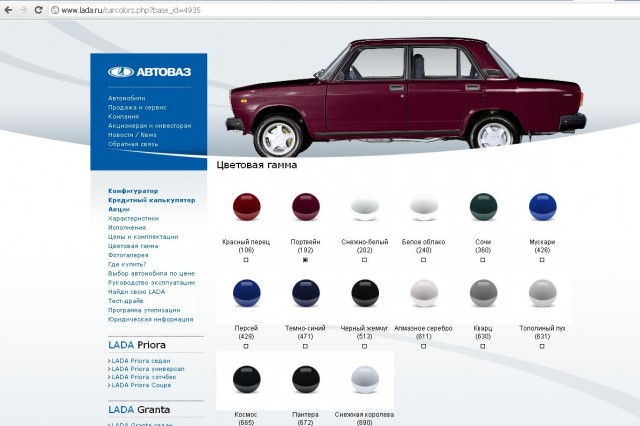Choose the Сочи green color ball
This screenshot has height=426, width=640.
(x=483, y=207)
